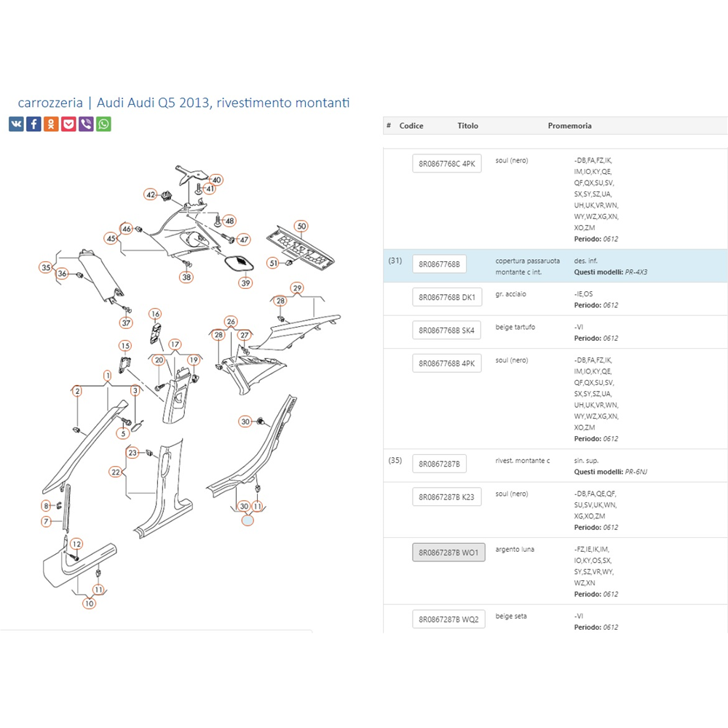The width and height of the screenshot is (728, 728).
Task: Select part code 8R0867768B DK1
Action: tap(447, 297)
